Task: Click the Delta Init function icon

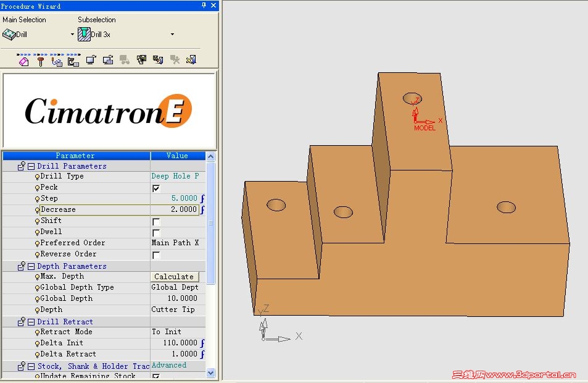Action: pyautogui.click(x=202, y=343)
